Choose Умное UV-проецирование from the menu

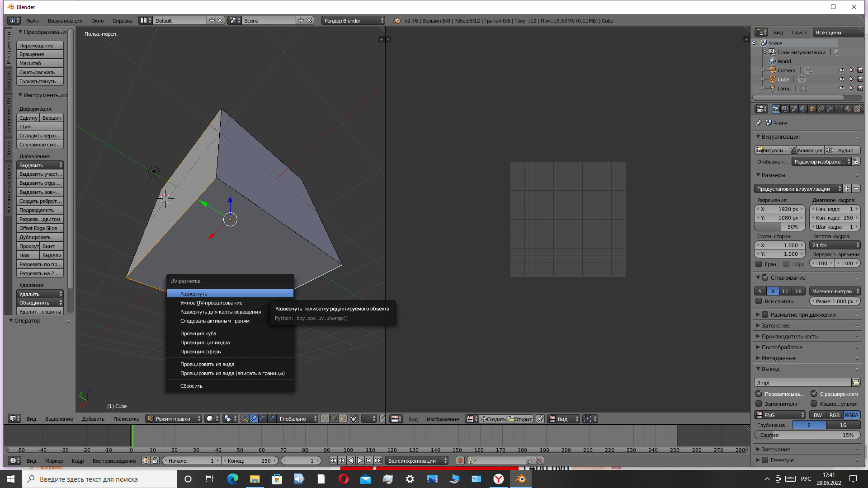[x=211, y=303]
